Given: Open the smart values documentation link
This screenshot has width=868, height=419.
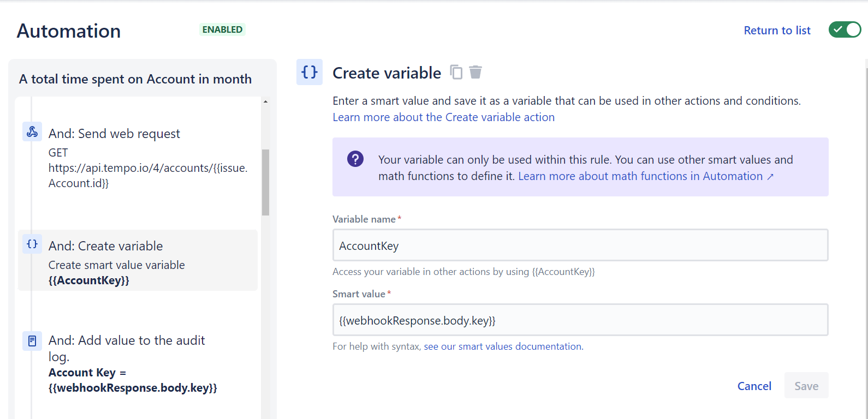Looking at the screenshot, I should point(502,346).
